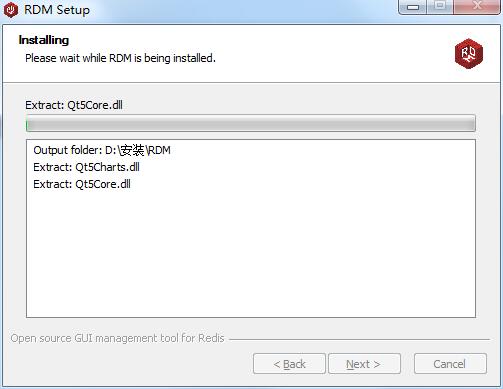The height and width of the screenshot is (389, 503).
Task: Click the Cancel button
Action: pyautogui.click(x=450, y=364)
